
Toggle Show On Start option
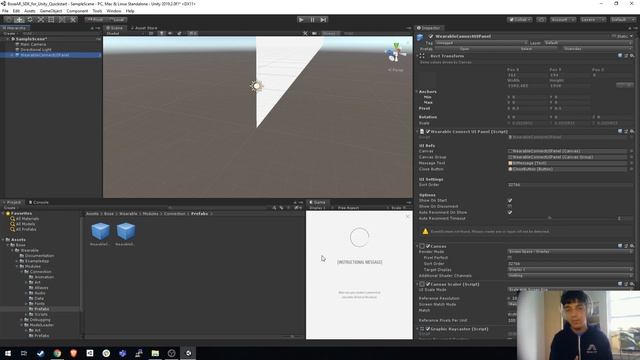pos(510,200)
